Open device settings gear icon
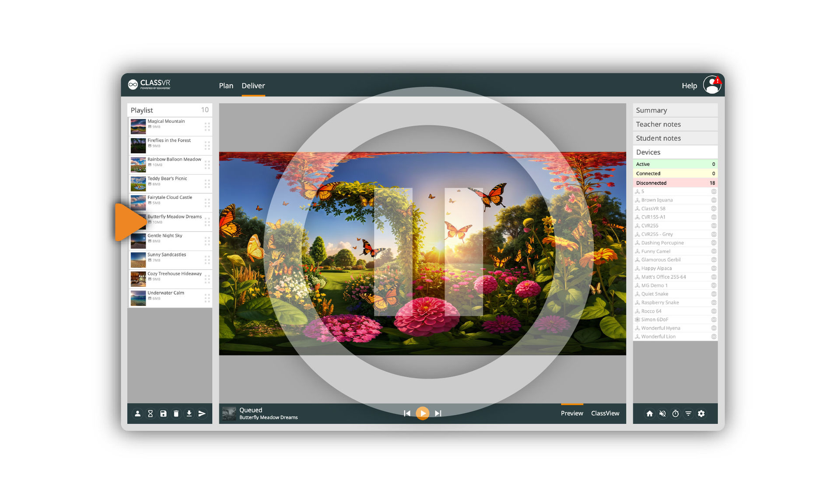Screen dimensions: 840x504 (701, 414)
